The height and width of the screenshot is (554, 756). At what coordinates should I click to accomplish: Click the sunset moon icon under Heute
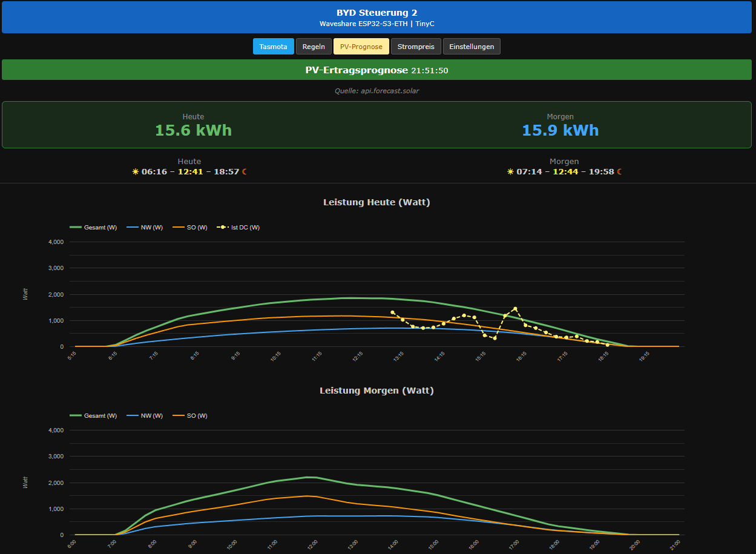(x=245, y=172)
